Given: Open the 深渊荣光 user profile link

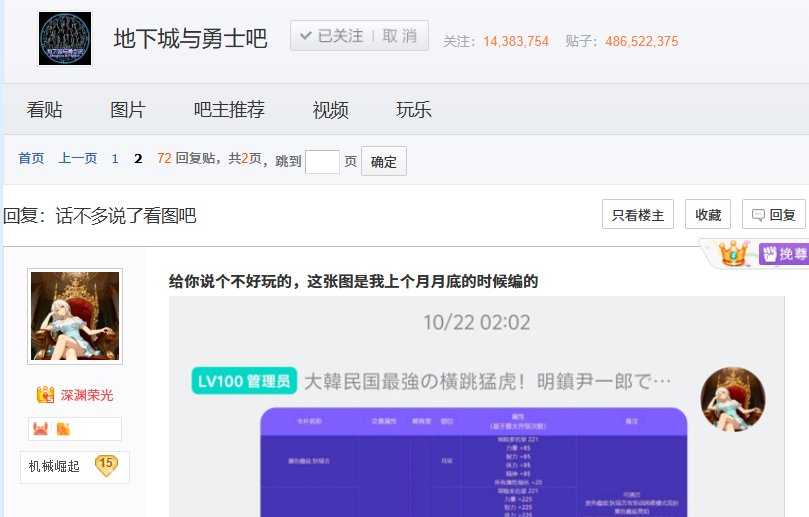Looking at the screenshot, I should pyautogui.click(x=87, y=395).
